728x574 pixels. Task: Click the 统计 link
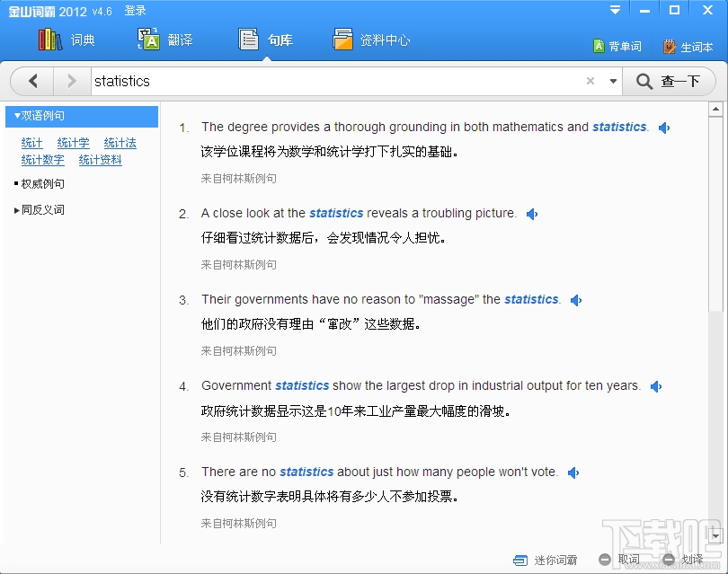click(31, 143)
